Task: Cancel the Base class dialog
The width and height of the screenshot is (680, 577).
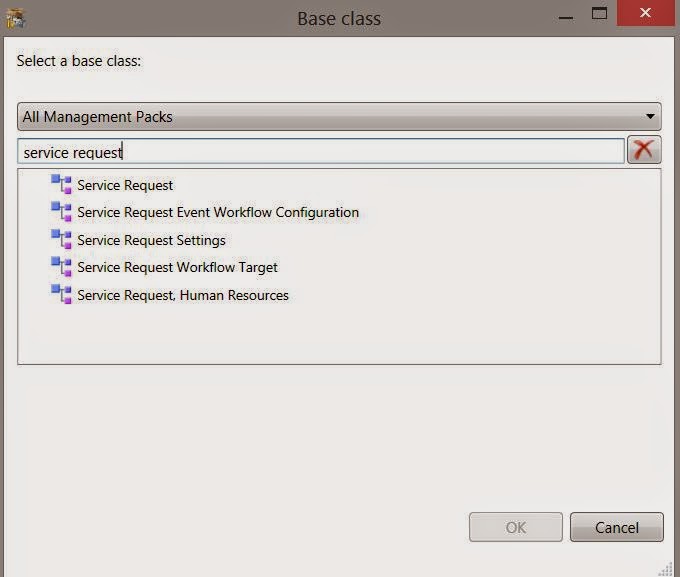Action: pyautogui.click(x=617, y=527)
